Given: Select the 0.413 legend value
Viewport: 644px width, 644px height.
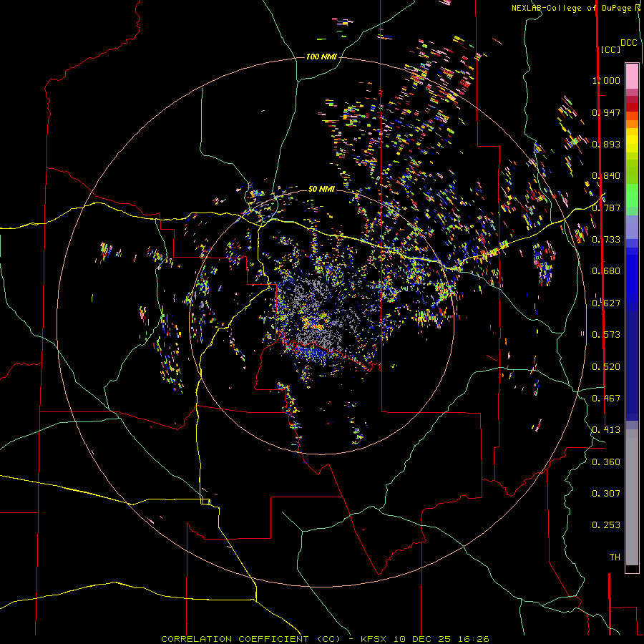Looking at the screenshot, I should [x=606, y=430].
